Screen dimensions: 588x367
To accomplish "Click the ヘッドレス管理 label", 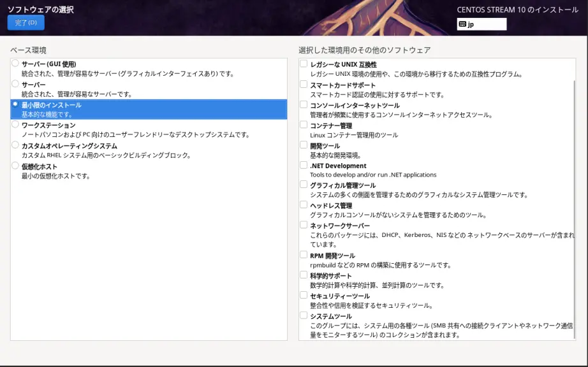I will pyautogui.click(x=331, y=206).
